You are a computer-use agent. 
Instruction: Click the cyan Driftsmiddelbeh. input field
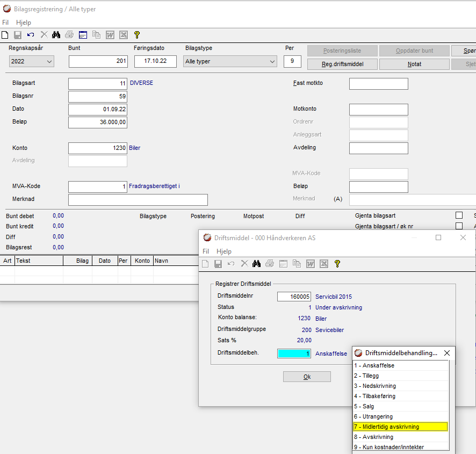pos(294,354)
